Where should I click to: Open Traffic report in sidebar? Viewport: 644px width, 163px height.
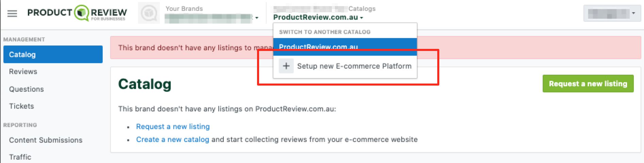tap(20, 157)
